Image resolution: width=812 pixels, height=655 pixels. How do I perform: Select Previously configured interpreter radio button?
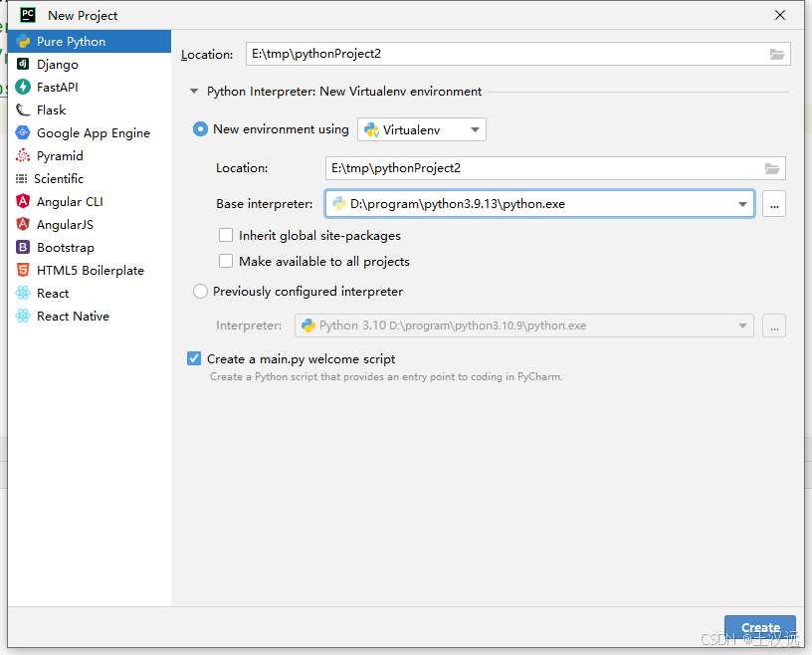click(200, 292)
